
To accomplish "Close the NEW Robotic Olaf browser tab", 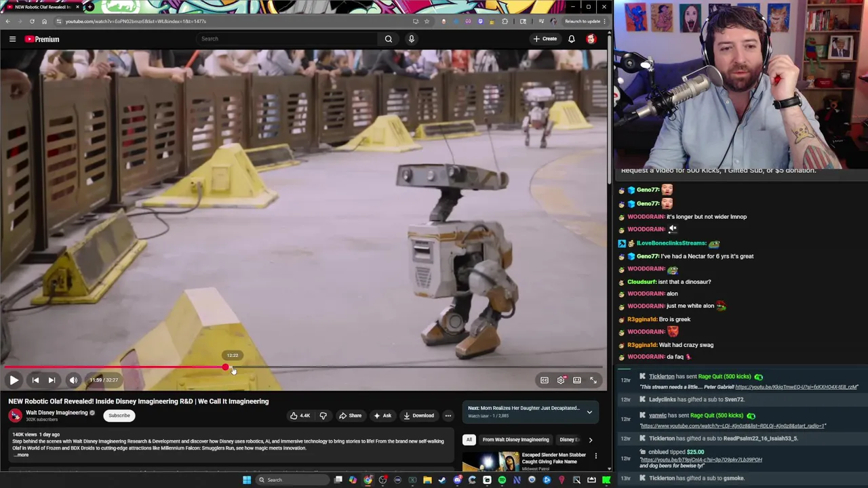I will pyautogui.click(x=77, y=7).
